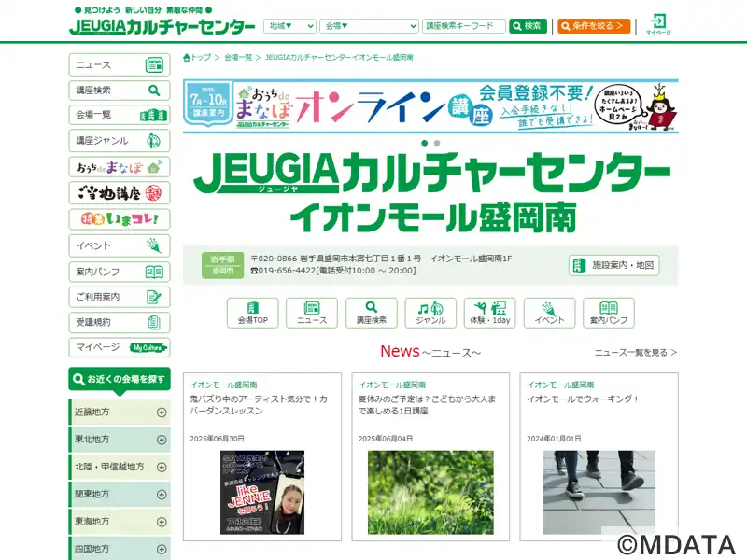
Task: Open 講座ジャンル in the left sidebar
Action: 120,141
